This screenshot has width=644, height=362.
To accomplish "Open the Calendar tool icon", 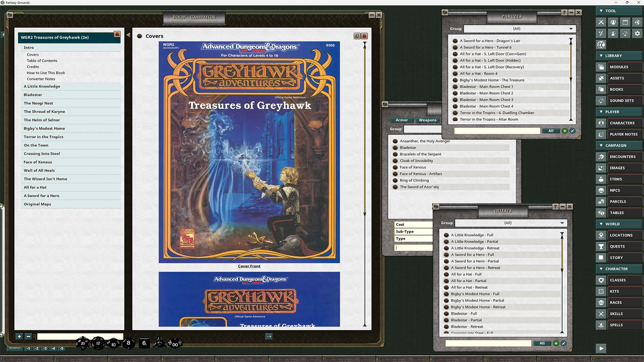I will (x=625, y=22).
